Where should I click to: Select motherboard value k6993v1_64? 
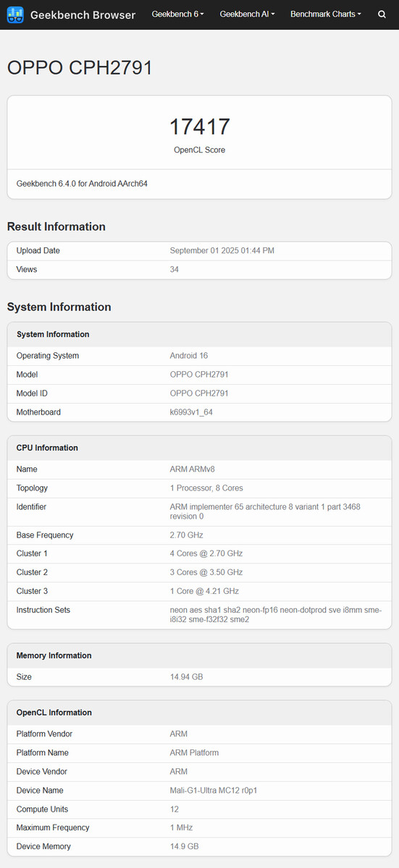tap(191, 412)
